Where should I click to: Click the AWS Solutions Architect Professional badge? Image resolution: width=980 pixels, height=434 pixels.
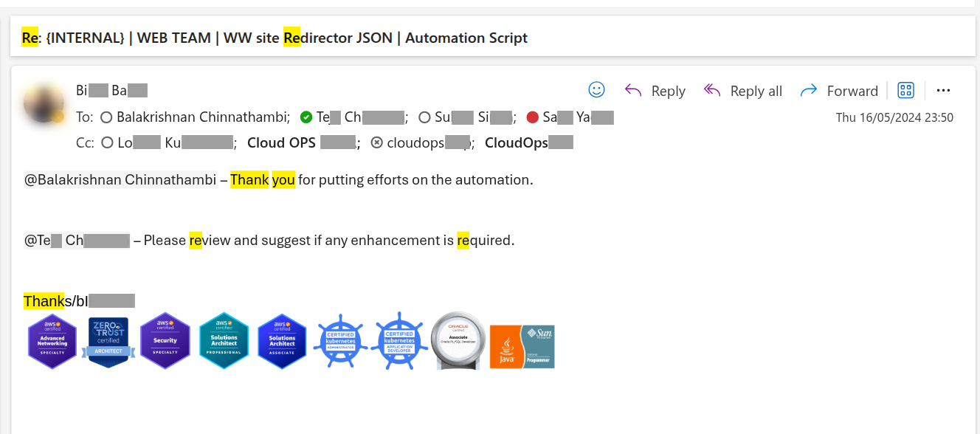pyautogui.click(x=224, y=341)
